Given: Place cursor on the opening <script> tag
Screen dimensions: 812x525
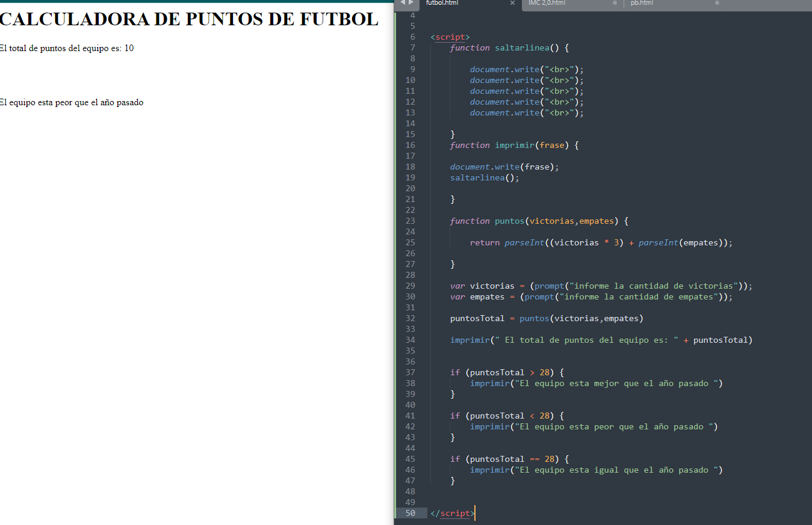Looking at the screenshot, I should [450, 37].
